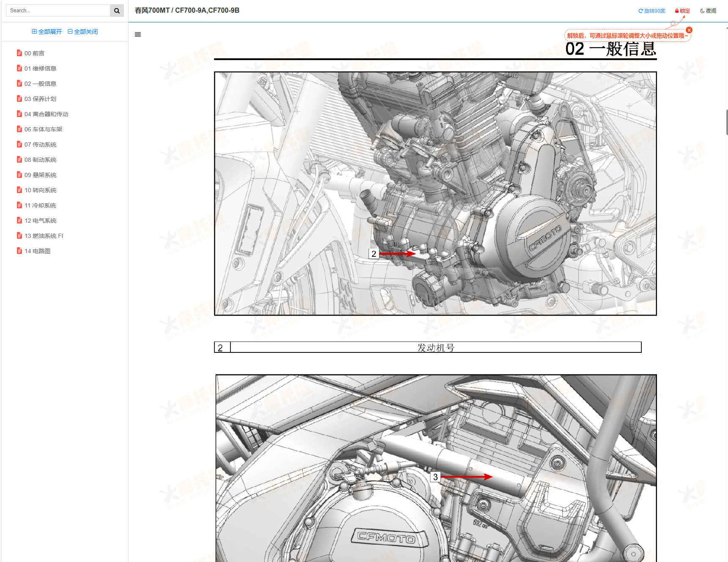Click the document icon beside 02 一般信息
The image size is (728, 562).
19,83
